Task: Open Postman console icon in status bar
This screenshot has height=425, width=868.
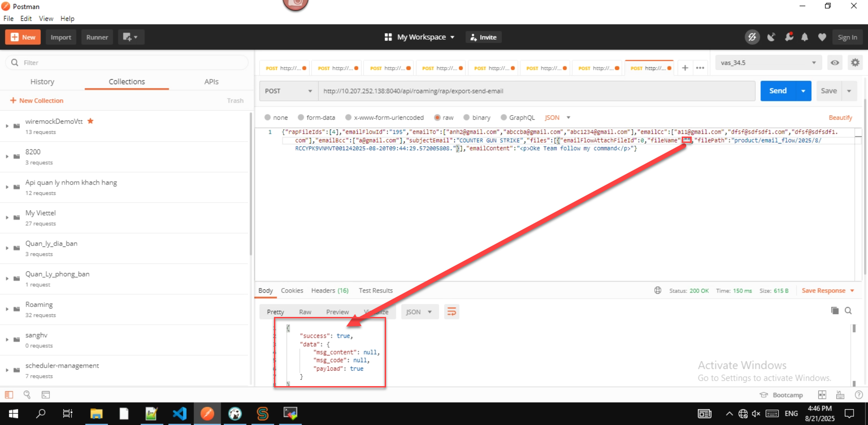Action: (x=46, y=395)
